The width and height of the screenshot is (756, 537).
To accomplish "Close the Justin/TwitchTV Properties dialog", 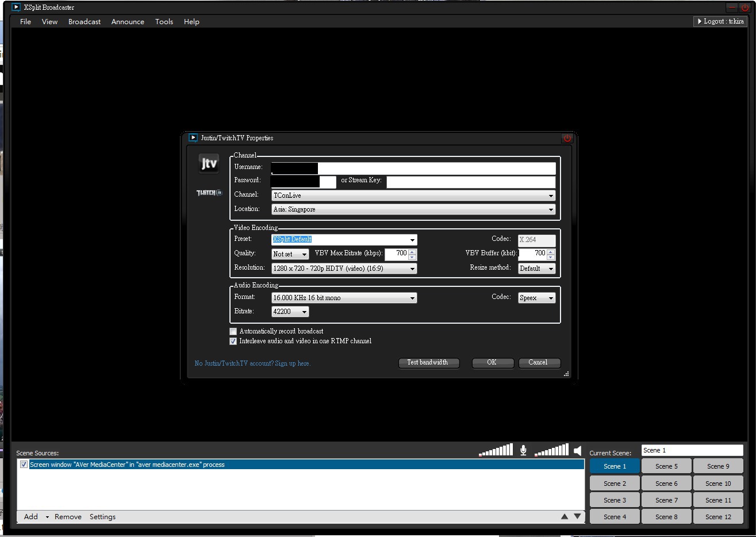I will coord(567,138).
